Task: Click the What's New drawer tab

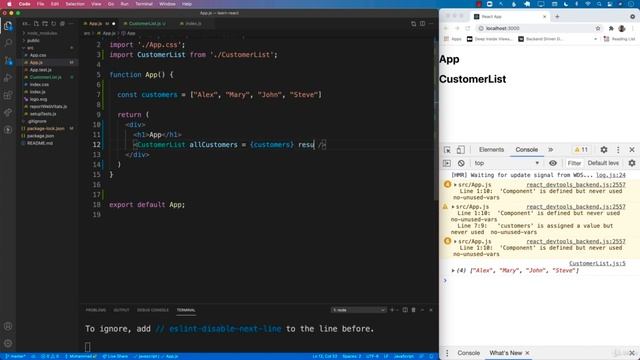Action: [505, 353]
